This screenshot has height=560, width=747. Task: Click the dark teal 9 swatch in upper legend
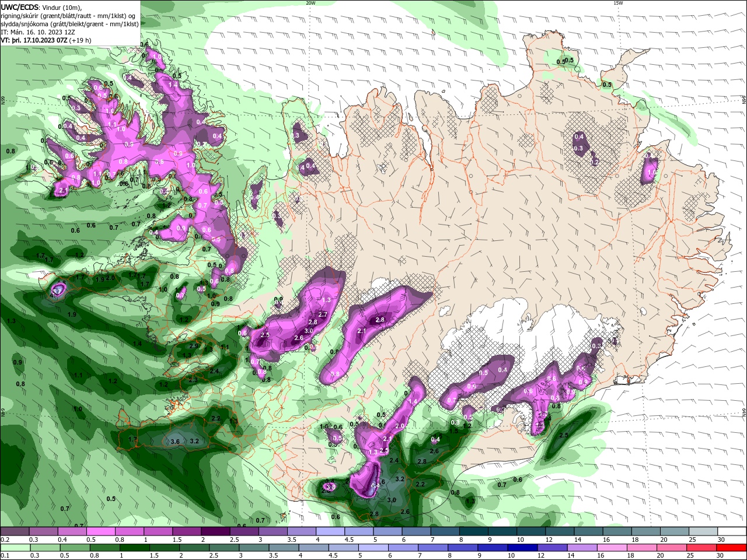(x=502, y=531)
